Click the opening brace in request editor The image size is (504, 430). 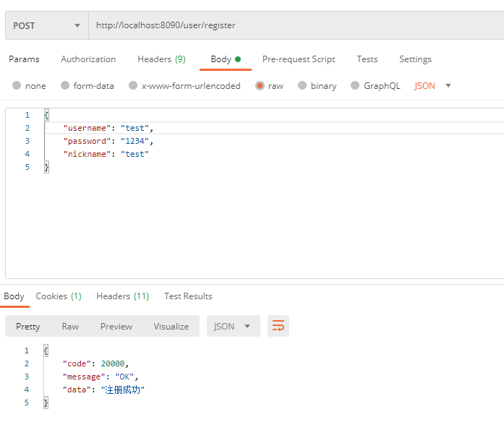click(x=46, y=115)
